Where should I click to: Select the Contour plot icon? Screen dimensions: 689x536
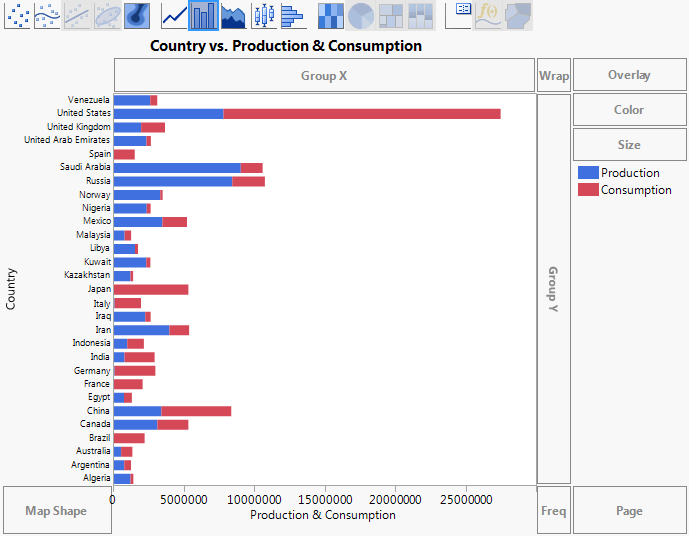click(138, 15)
